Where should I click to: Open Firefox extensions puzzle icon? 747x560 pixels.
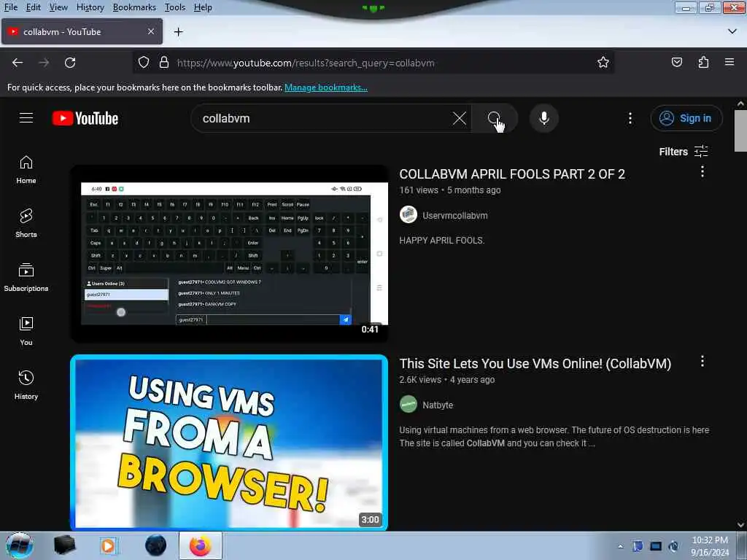point(703,63)
